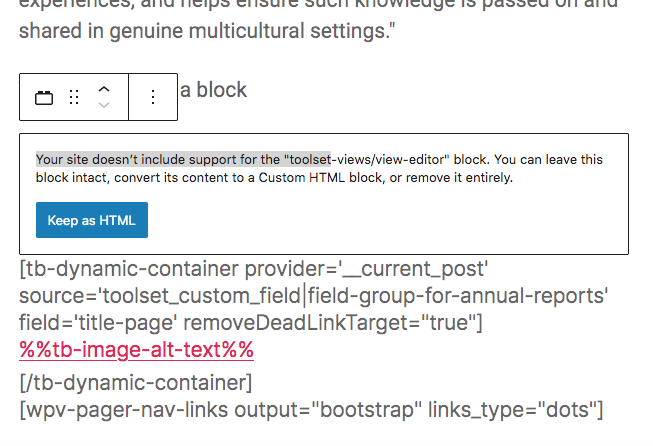Move the block up with the chevron
The width and height of the screenshot is (653, 446).
tap(104, 89)
